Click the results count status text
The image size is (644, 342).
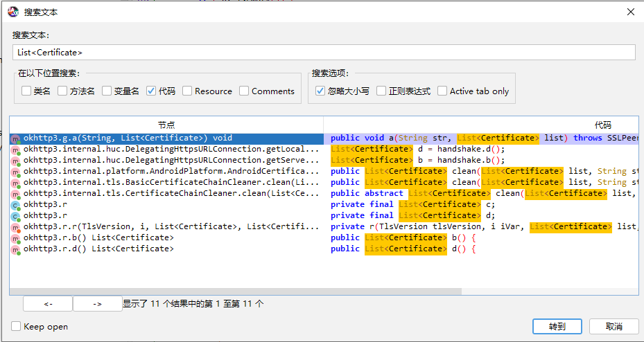[x=193, y=304]
